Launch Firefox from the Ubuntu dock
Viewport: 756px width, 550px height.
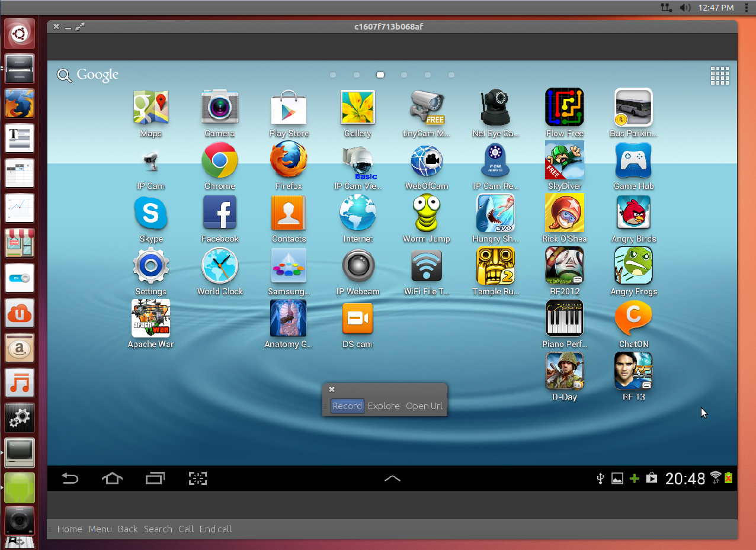(19, 104)
